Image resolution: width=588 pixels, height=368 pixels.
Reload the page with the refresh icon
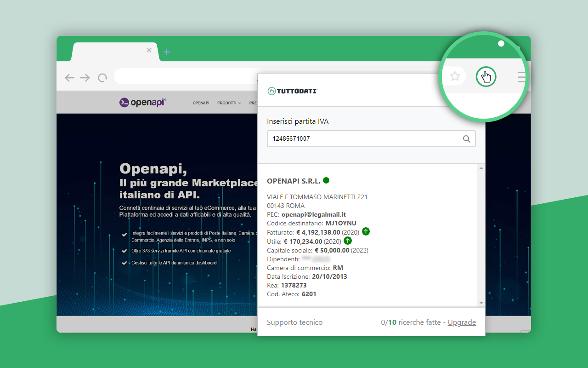102,78
